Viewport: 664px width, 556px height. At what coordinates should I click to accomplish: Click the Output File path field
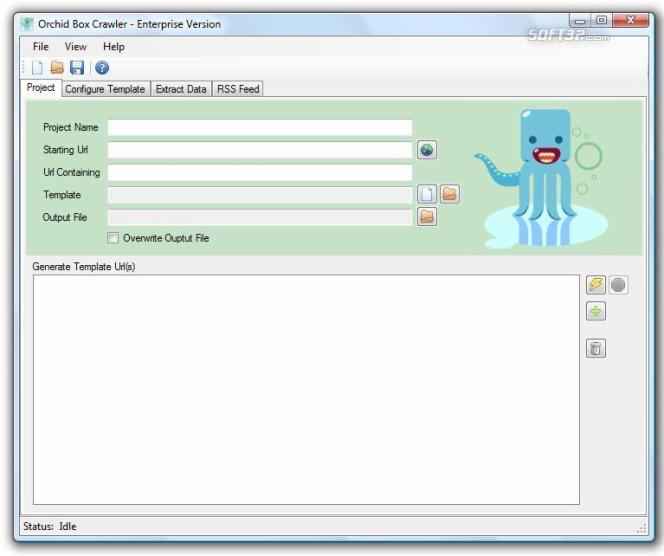click(260, 217)
